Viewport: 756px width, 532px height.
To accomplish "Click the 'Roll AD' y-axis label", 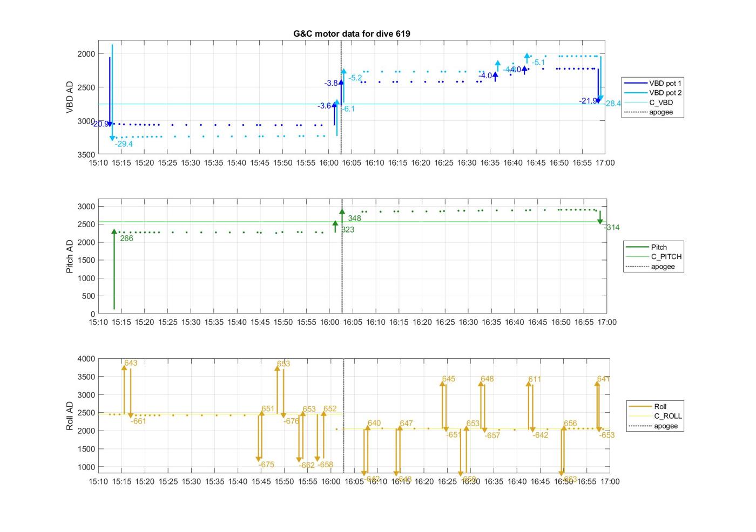I will (x=70, y=416).
